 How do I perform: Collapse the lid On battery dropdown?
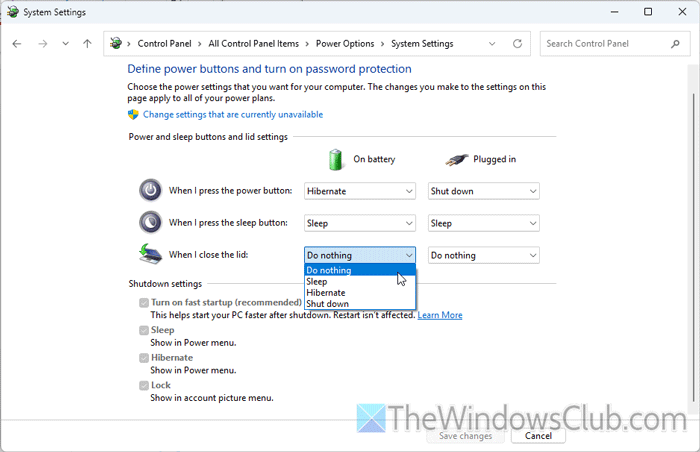click(x=360, y=255)
